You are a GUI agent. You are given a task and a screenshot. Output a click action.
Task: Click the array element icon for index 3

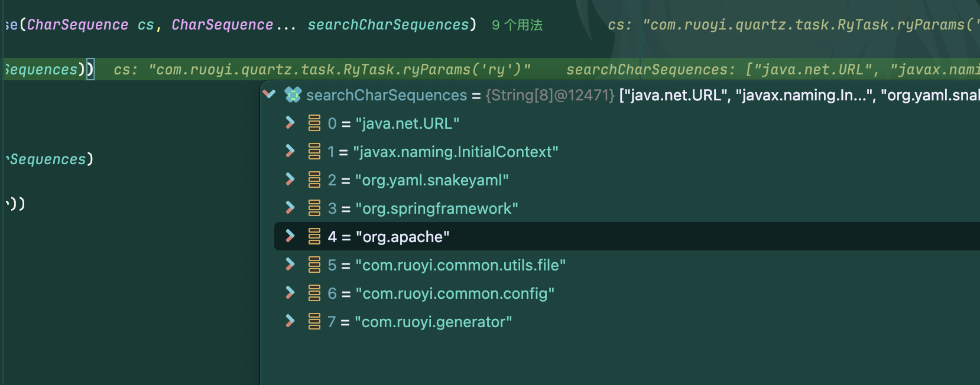314,208
